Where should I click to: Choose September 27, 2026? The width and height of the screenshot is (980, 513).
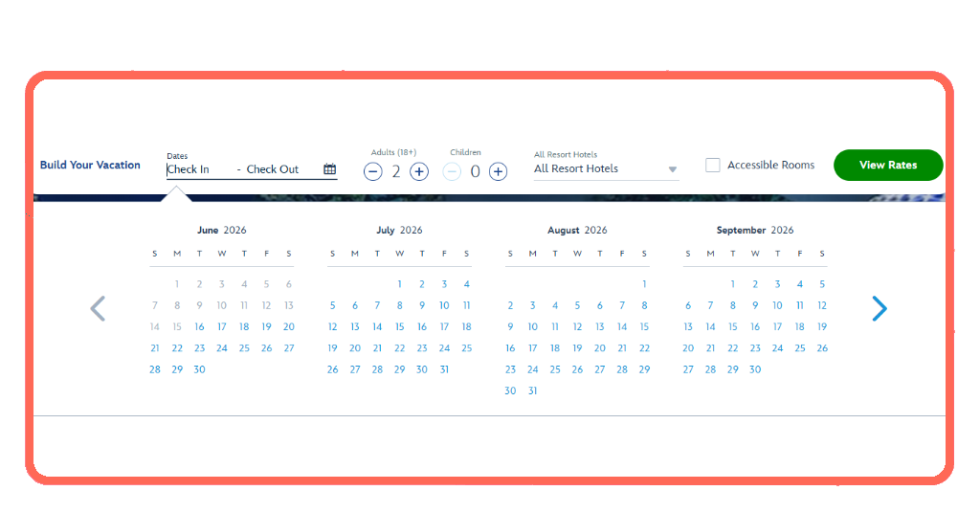pyautogui.click(x=688, y=369)
